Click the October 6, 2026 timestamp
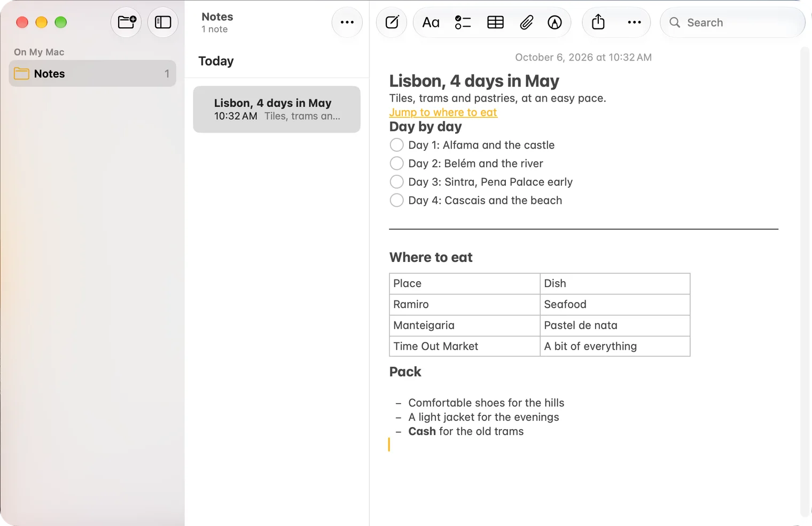Viewport: 812px width, 526px height. coord(583,57)
